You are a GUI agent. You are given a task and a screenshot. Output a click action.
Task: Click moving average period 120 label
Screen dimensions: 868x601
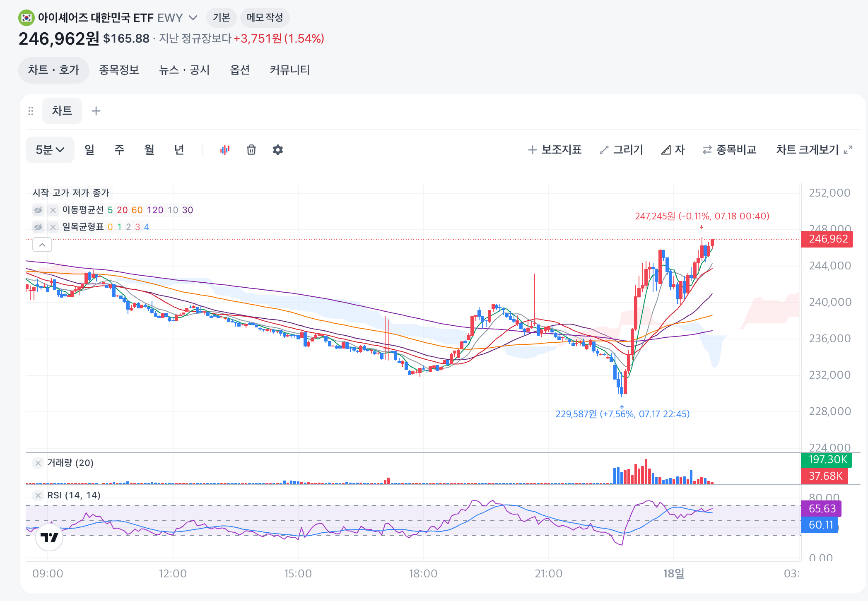[155, 210]
